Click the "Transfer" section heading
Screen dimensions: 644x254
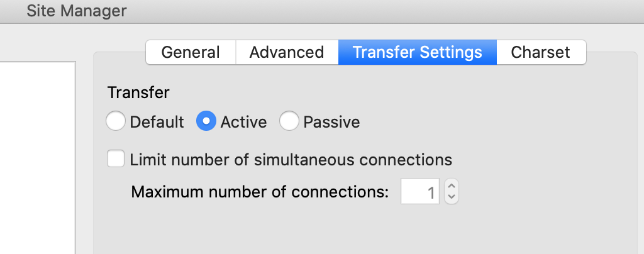pos(138,93)
